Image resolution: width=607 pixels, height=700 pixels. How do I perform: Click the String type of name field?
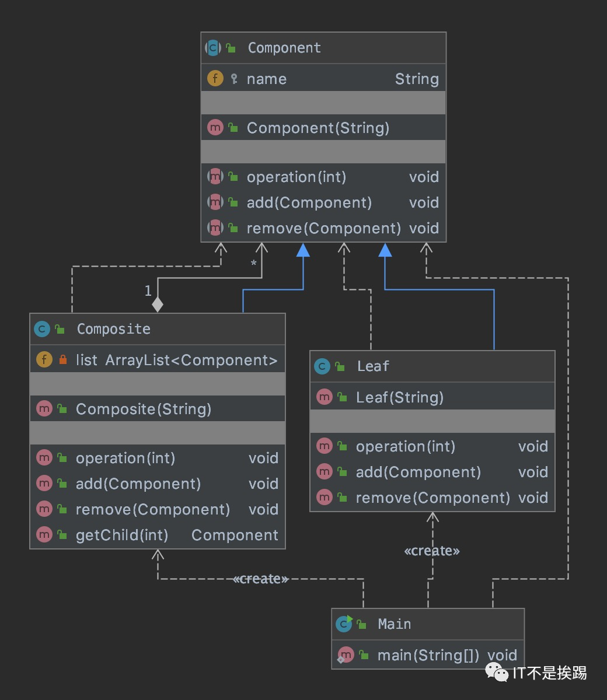[417, 79]
